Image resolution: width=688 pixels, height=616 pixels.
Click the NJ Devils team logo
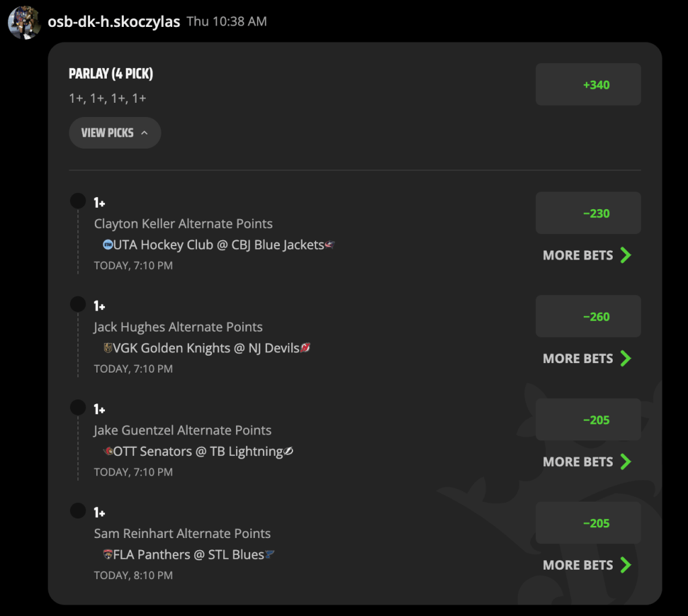[x=305, y=348]
